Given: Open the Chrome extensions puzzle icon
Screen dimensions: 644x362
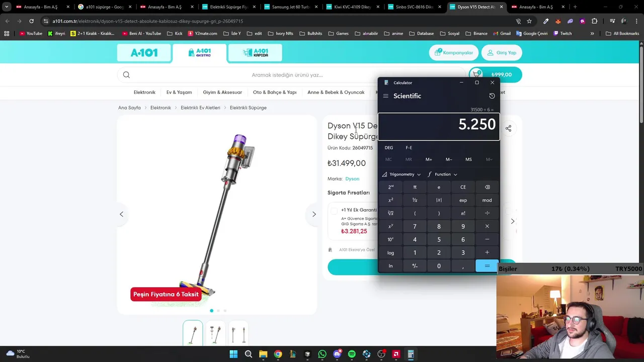Looking at the screenshot, I should [x=595, y=21].
